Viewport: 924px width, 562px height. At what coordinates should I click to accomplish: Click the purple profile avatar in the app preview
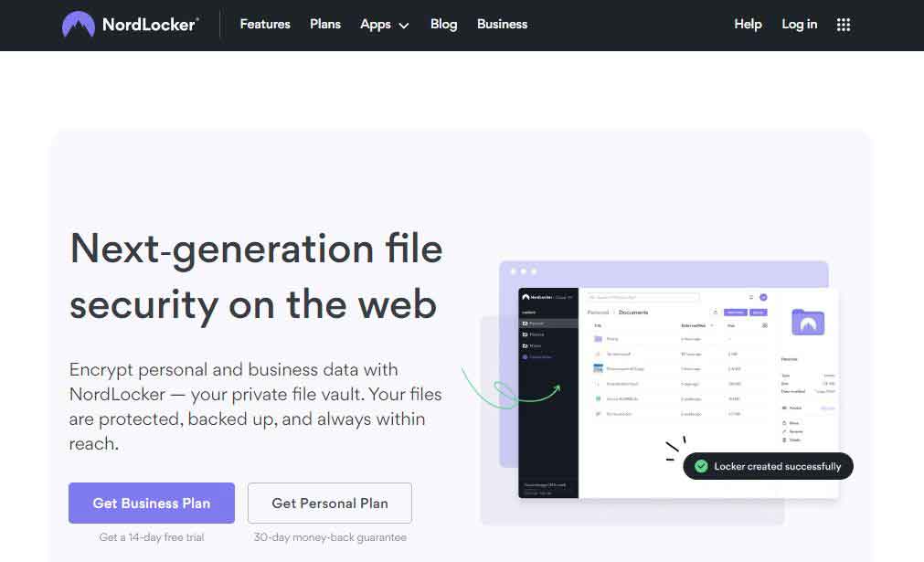point(763,297)
